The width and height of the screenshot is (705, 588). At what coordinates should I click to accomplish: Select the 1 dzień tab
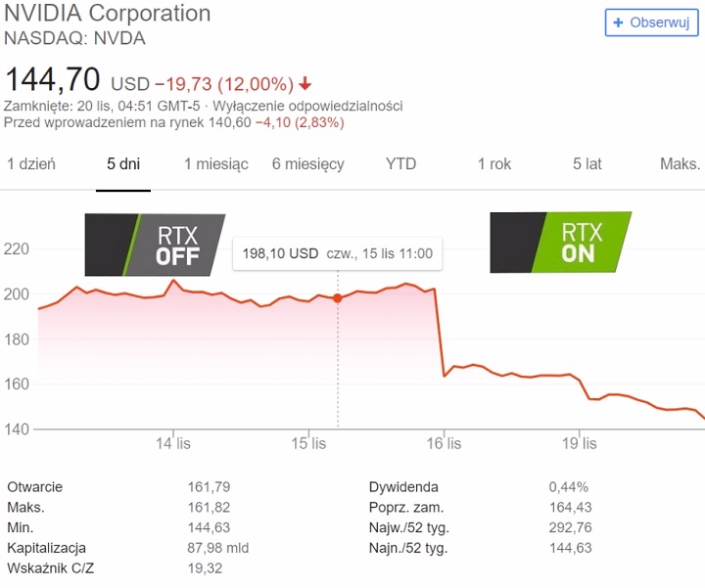[31, 163]
